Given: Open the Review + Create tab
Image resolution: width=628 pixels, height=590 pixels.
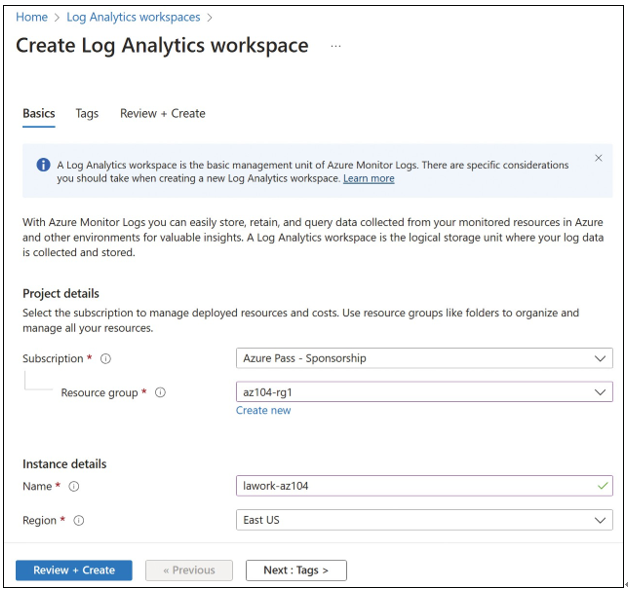Looking at the screenshot, I should pos(163,114).
